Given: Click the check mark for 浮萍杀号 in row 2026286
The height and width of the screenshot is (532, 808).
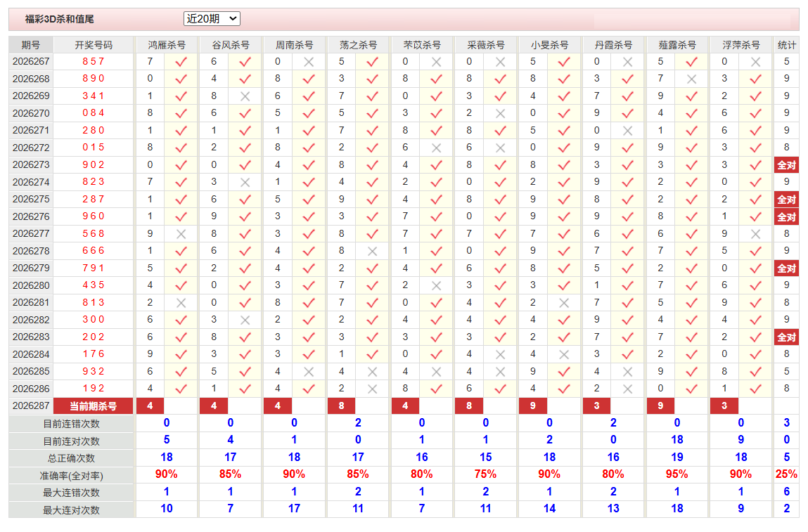Looking at the screenshot, I should click(x=755, y=389).
